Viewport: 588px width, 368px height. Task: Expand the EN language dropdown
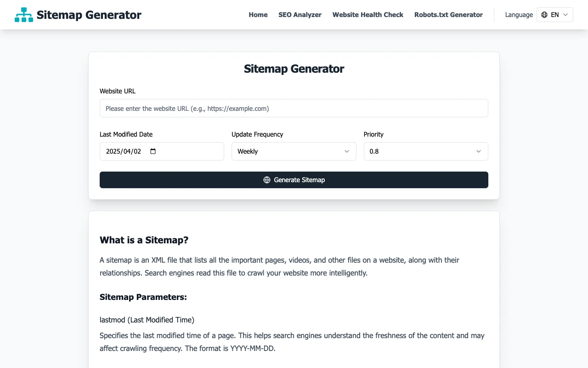coord(554,14)
